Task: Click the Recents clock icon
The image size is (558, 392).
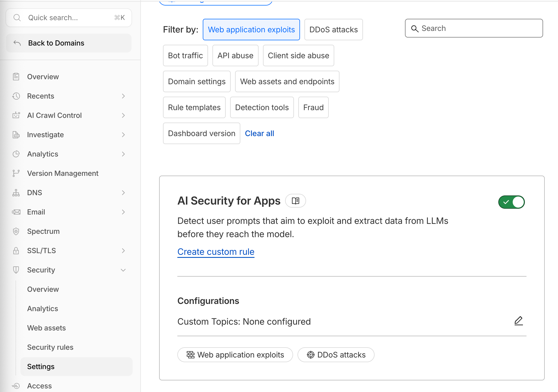Action: (x=16, y=96)
